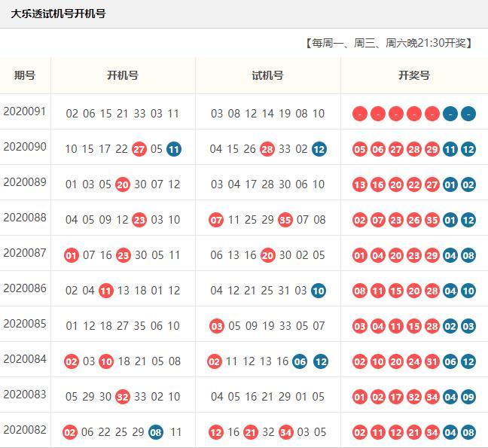
Task: Click red ball 11 in 2020086 开机号
Action: tap(106, 291)
